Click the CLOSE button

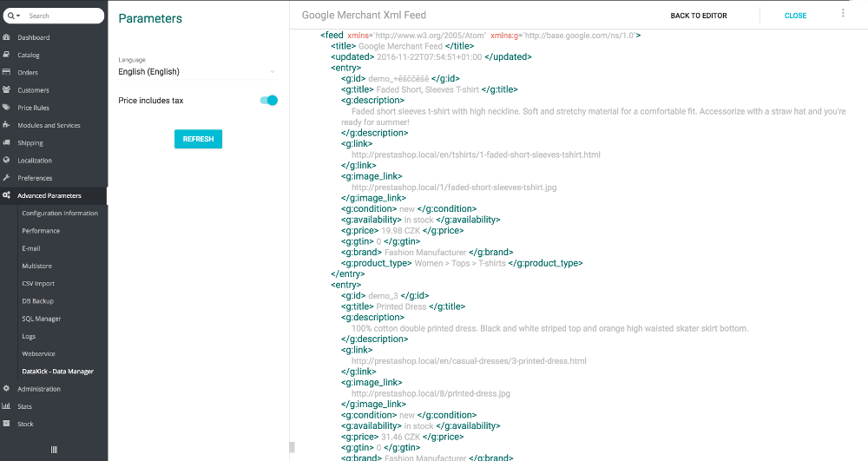pyautogui.click(x=795, y=16)
